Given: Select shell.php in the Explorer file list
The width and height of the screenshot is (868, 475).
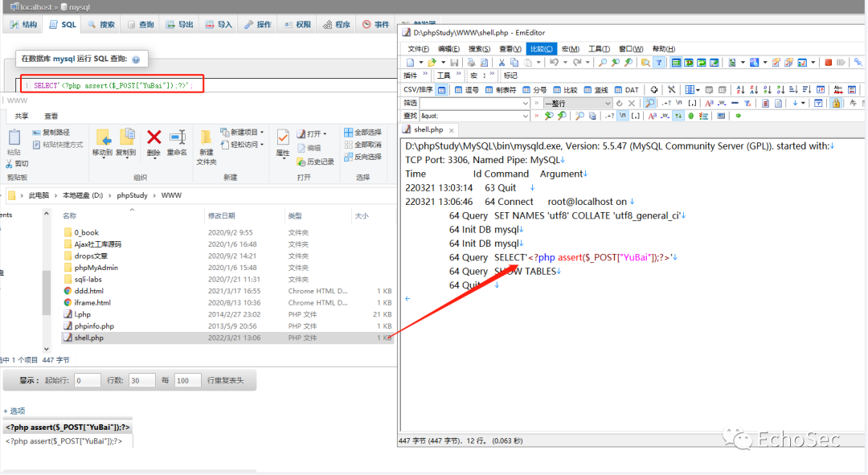Looking at the screenshot, I should (x=227, y=338).
